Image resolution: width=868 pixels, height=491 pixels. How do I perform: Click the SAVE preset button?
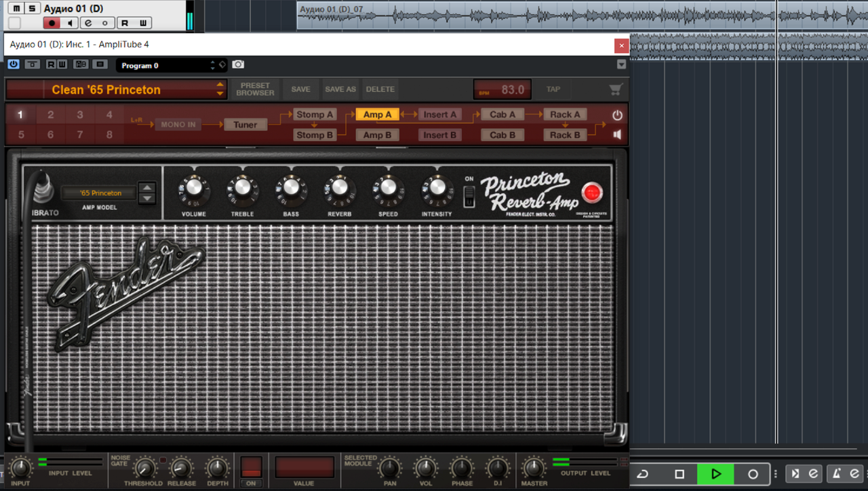coord(301,90)
